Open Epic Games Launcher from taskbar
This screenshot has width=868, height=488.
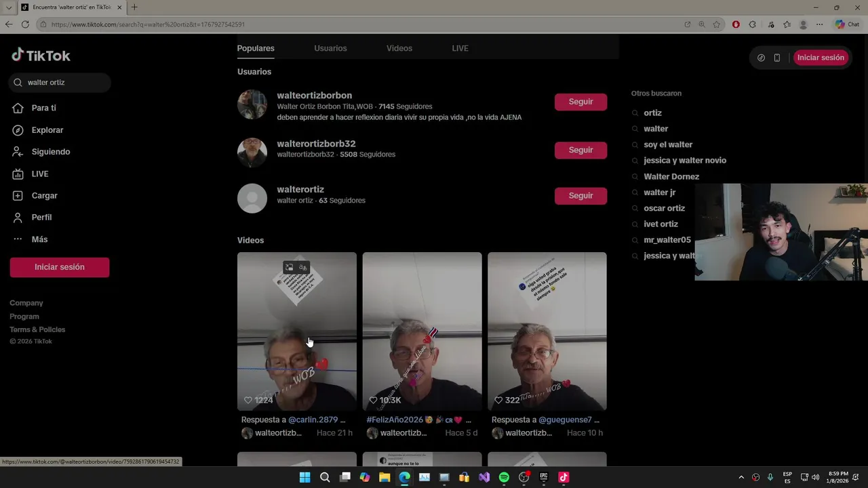[544, 477]
